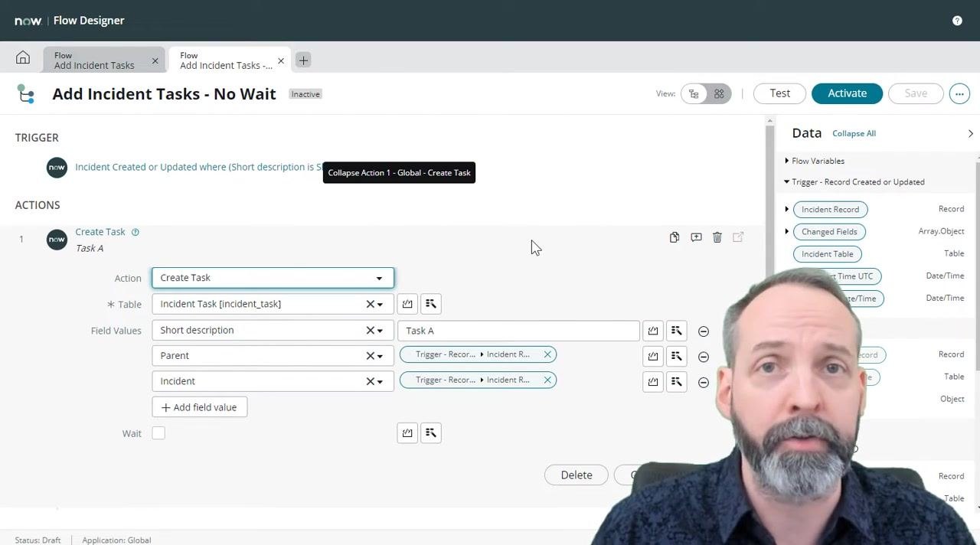This screenshot has width=980, height=545.
Task: Toggle scripting for the Short description value
Action: [653, 331]
